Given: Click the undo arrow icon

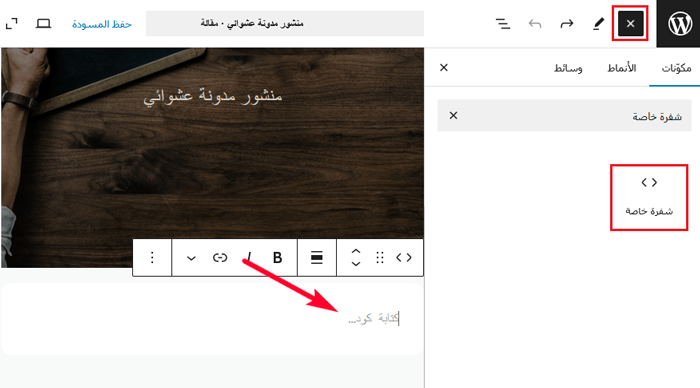Looking at the screenshot, I should 535,24.
